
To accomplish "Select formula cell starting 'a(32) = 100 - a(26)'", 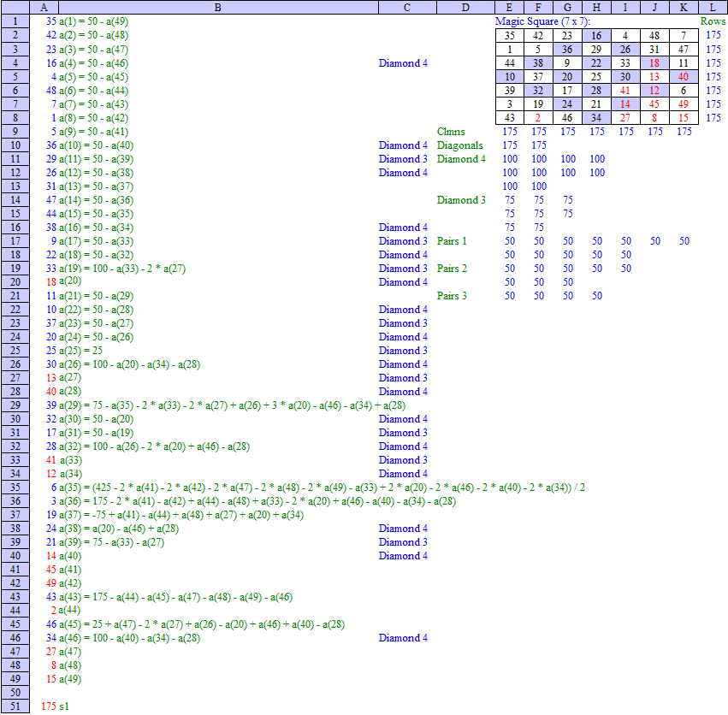I will pyautogui.click(x=154, y=446).
